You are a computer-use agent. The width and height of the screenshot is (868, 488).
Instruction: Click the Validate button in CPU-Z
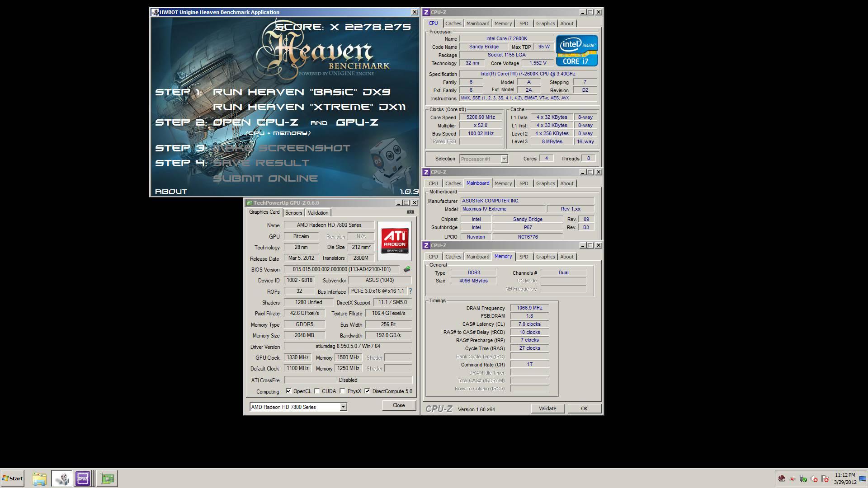click(547, 408)
